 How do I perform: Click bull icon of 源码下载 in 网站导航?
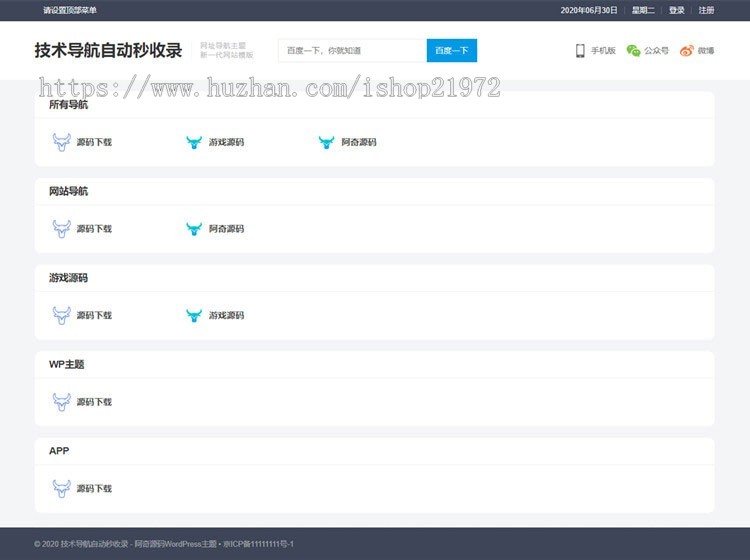coord(62,229)
